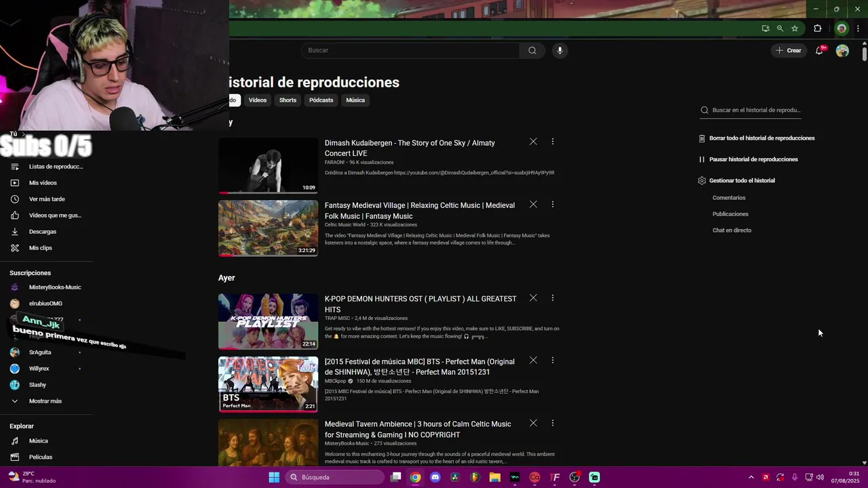The image size is (868, 488).
Task: Open the Comentarios history link
Action: pos(729,198)
